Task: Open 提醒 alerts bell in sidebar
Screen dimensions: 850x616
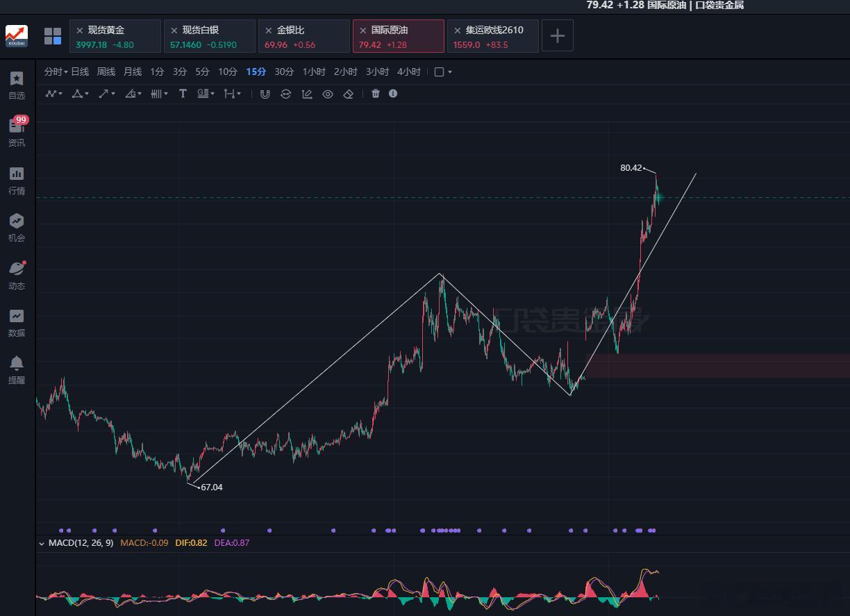Action: pos(17,369)
